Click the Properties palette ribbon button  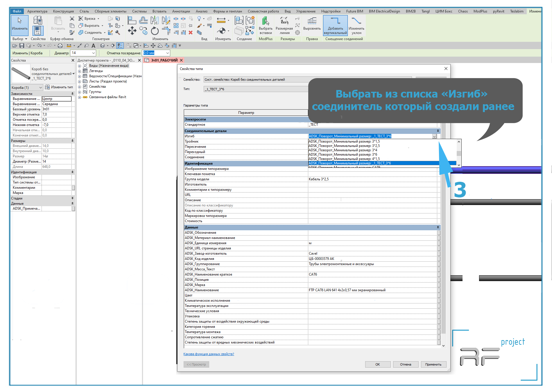38,30
